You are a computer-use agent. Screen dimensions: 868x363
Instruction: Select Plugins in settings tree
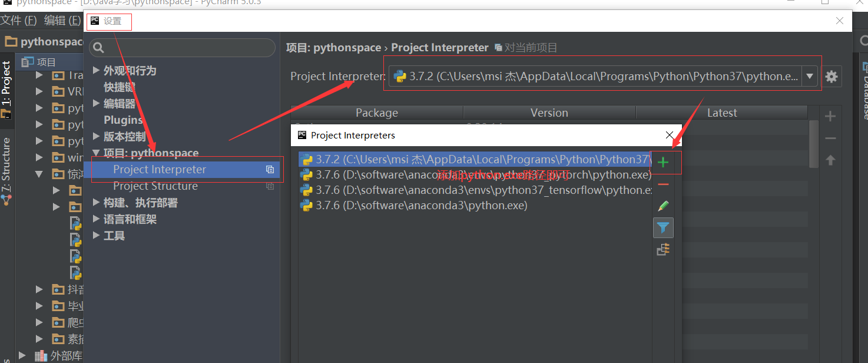tap(123, 120)
